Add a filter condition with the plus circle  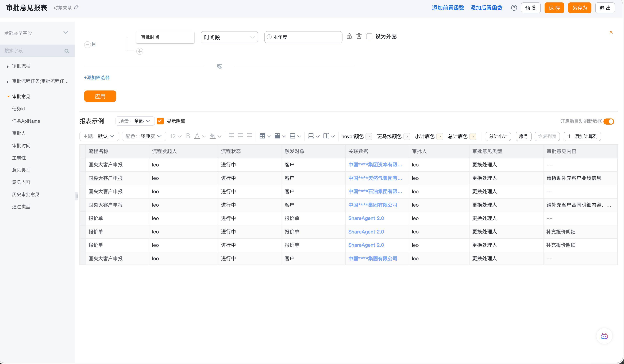[140, 51]
